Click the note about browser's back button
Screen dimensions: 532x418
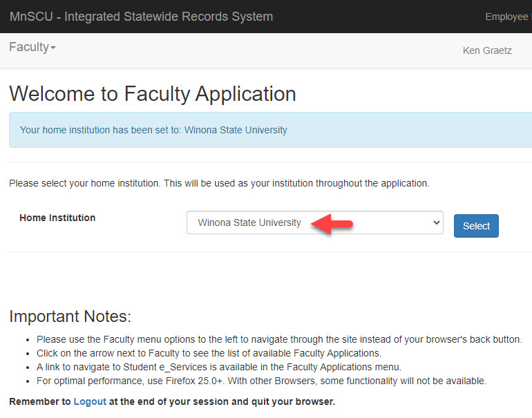279,339
